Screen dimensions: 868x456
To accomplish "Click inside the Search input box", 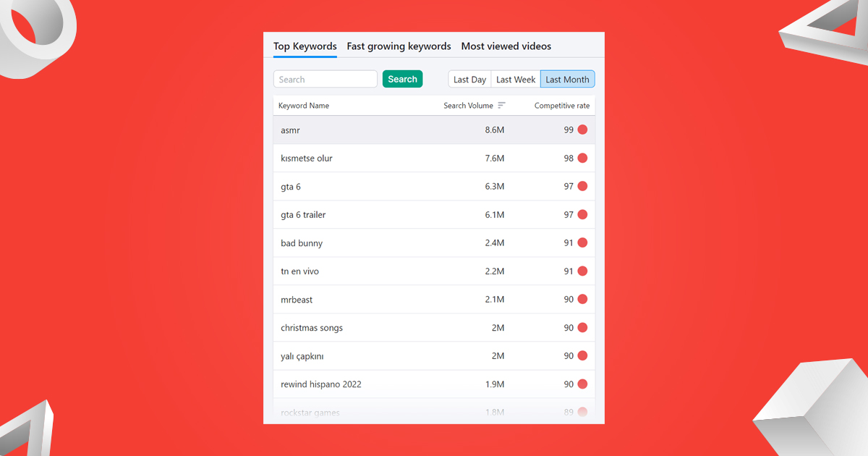I will click(325, 79).
